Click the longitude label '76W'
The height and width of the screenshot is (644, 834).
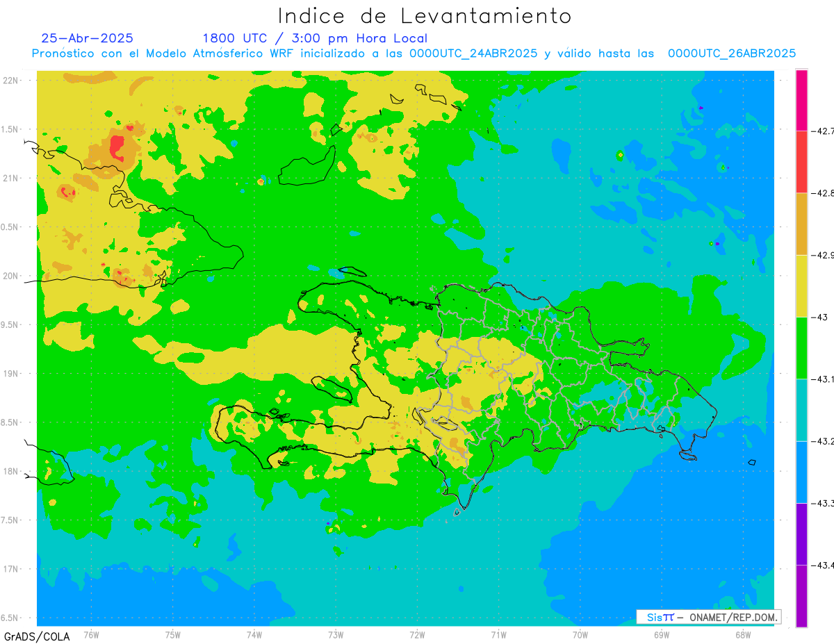(x=91, y=634)
